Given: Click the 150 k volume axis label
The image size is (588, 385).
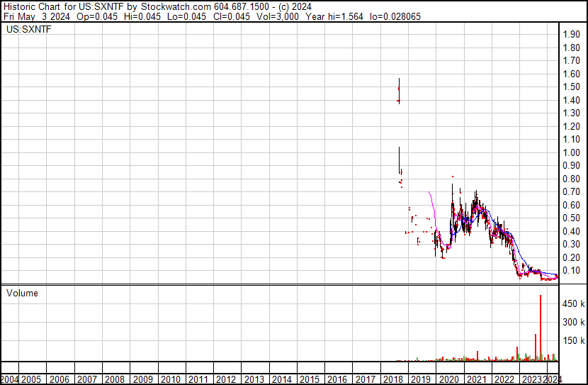Looking at the screenshot, I should click(573, 341).
